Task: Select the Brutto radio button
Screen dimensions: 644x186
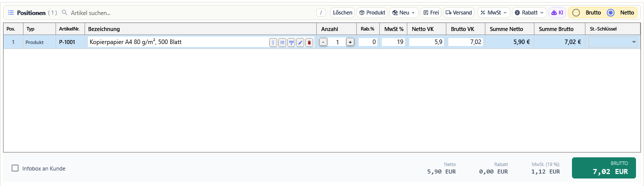Action: click(576, 12)
